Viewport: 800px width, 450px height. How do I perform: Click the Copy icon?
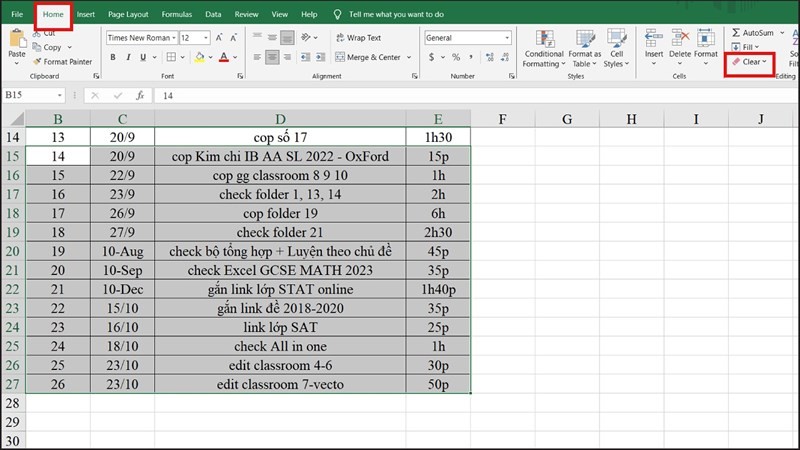click(x=37, y=47)
